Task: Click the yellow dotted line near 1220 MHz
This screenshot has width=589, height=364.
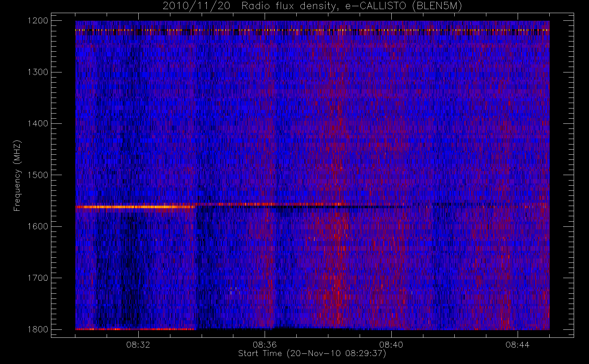Action: coord(312,30)
